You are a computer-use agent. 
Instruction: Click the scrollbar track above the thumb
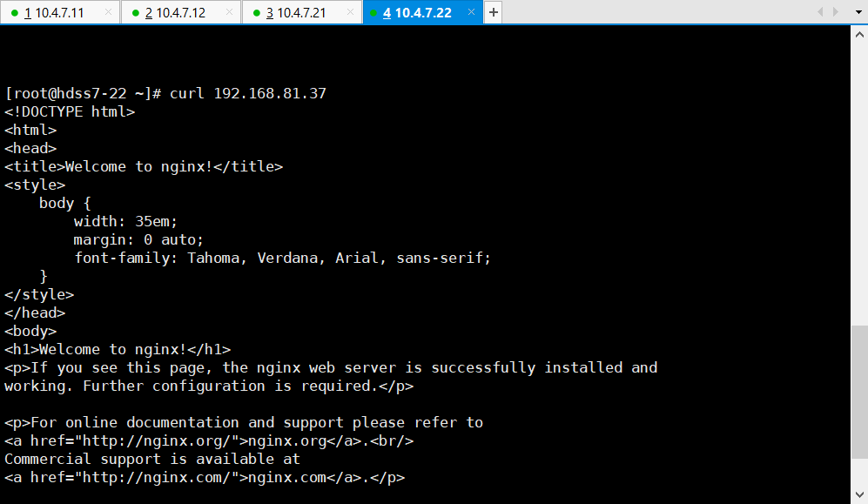(858, 174)
